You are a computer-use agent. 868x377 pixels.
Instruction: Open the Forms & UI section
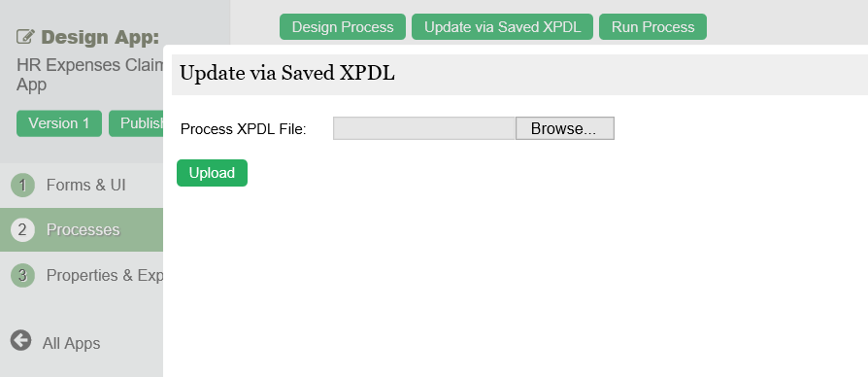click(x=85, y=185)
